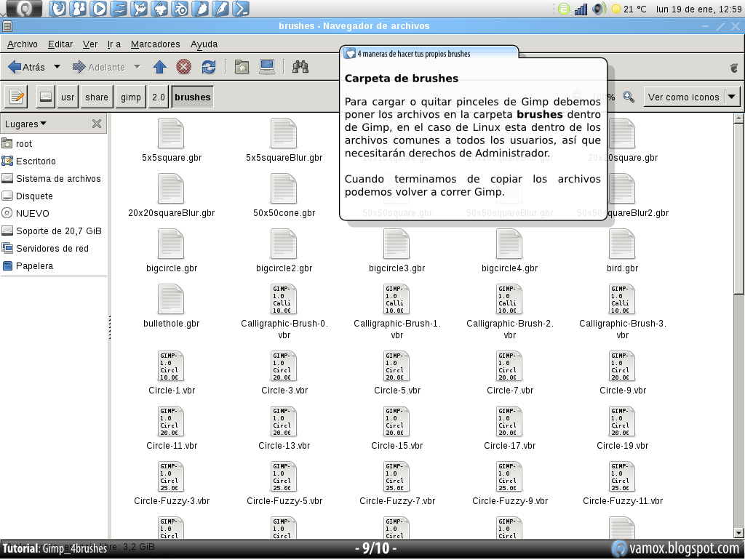The width and height of the screenshot is (745, 560).
Task: Select the 5x5squareBlur.gbr file icon
Action: click(x=284, y=133)
